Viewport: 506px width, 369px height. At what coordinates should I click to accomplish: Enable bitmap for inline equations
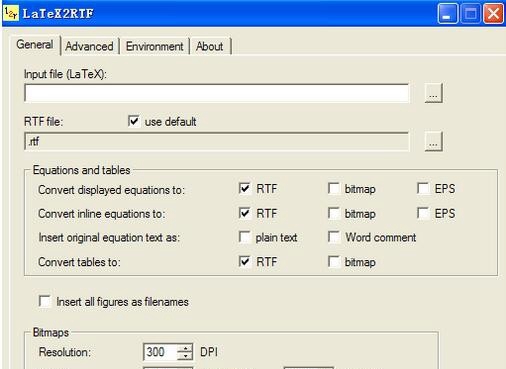tap(334, 213)
